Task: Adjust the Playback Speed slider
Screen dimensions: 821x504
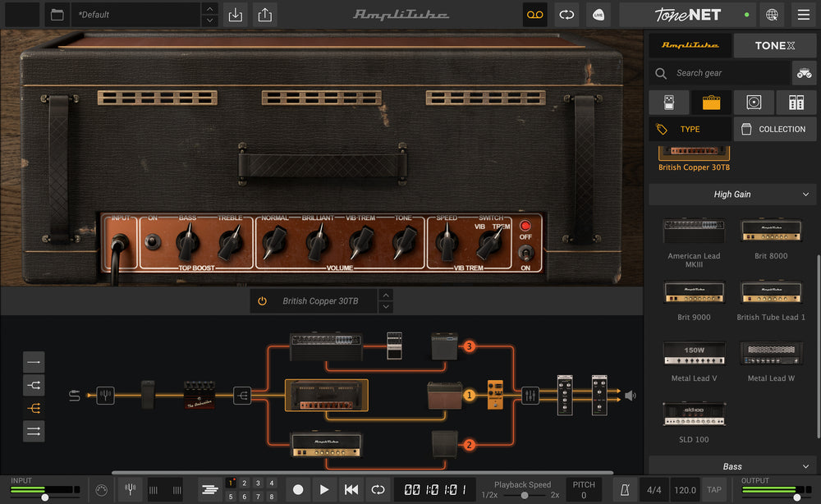Action: 524,495
